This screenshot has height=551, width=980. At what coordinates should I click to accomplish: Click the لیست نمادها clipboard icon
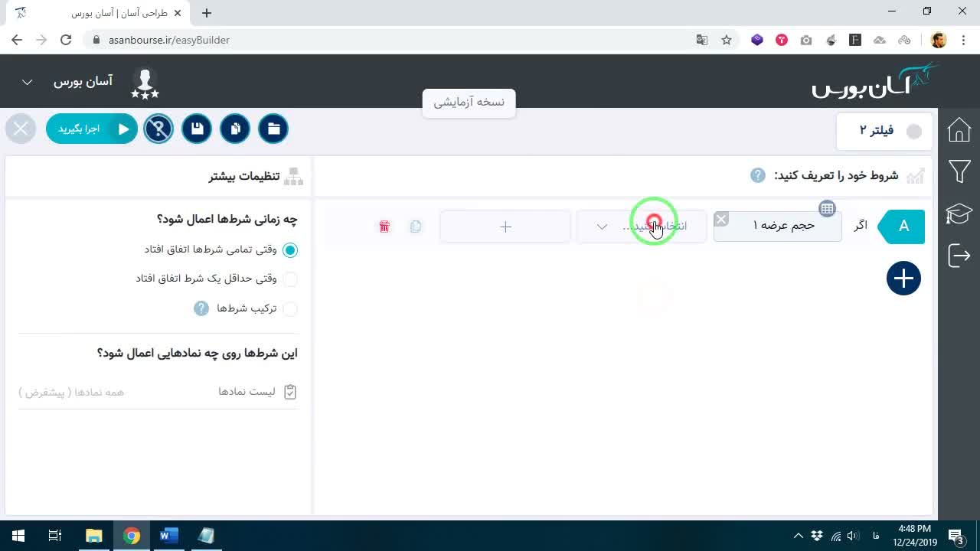click(290, 392)
